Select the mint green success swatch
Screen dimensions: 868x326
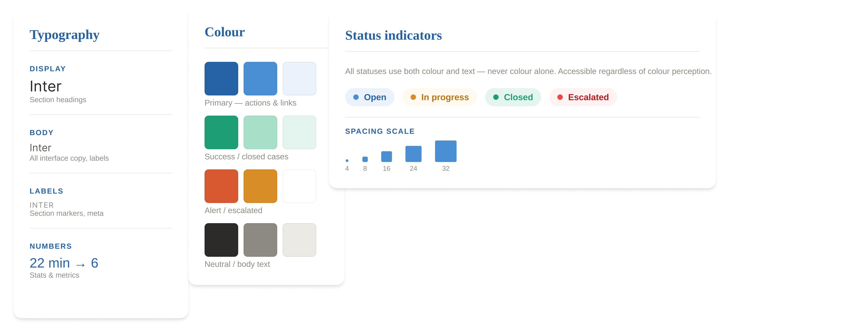(x=260, y=132)
